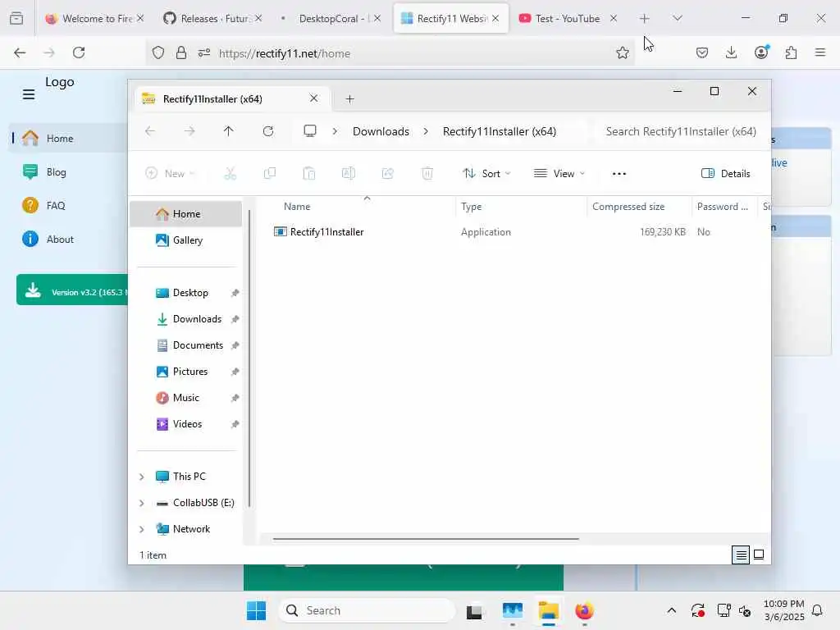Image resolution: width=840 pixels, height=630 pixels.
Task: List all tabs with dropdown chevron
Action: tap(677, 19)
